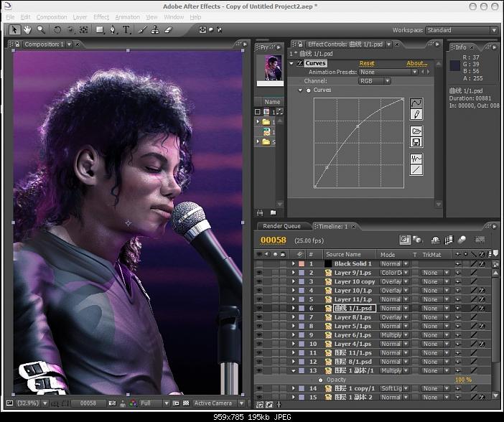
Task: Select the Selection arrow tool
Action: pyautogui.click(x=14, y=30)
